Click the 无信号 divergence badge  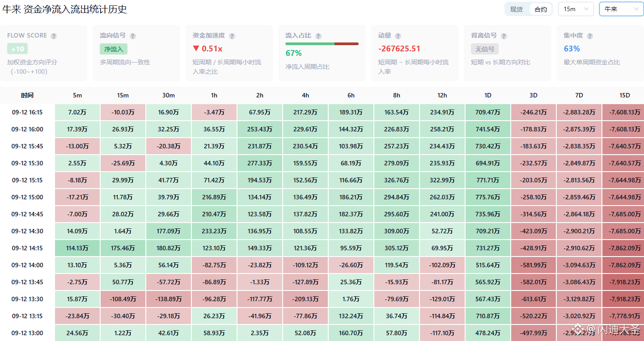pyautogui.click(x=485, y=49)
